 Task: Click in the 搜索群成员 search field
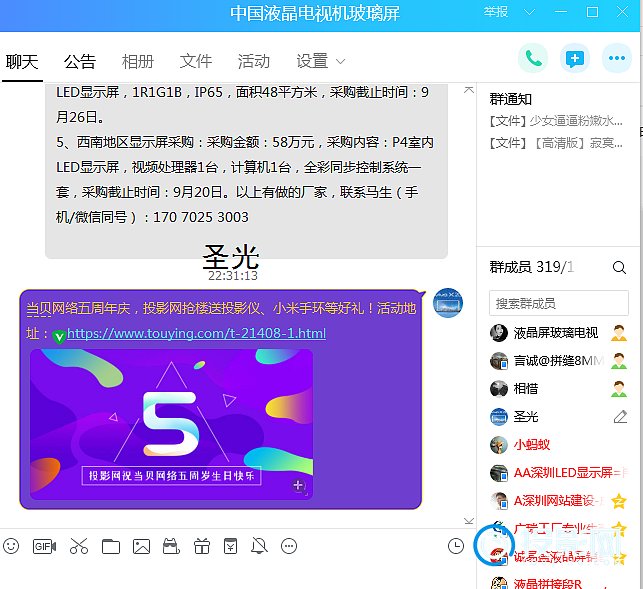pos(559,304)
